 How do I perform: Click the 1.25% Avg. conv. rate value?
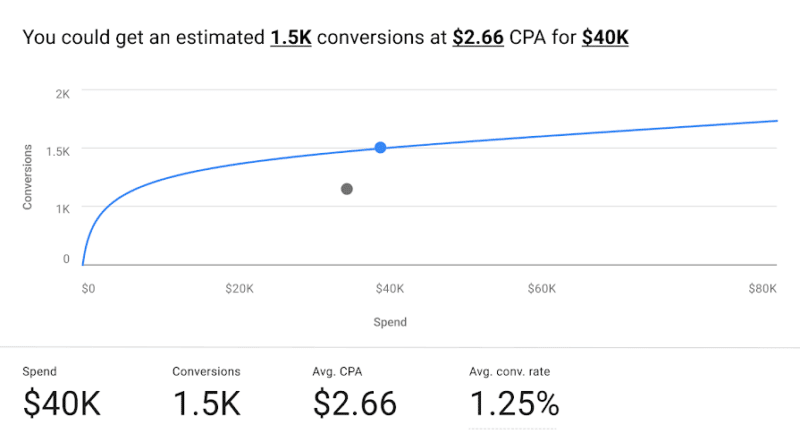[x=514, y=403]
